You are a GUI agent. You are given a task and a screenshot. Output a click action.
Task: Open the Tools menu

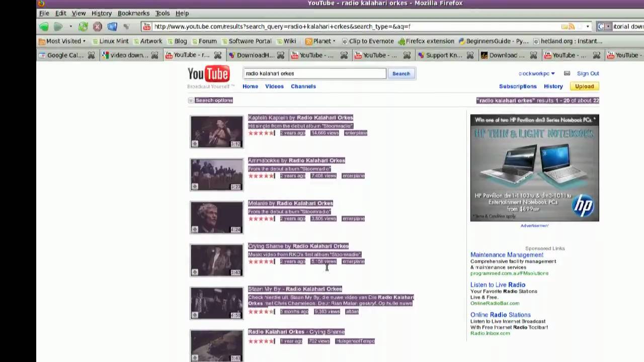pyautogui.click(x=162, y=13)
